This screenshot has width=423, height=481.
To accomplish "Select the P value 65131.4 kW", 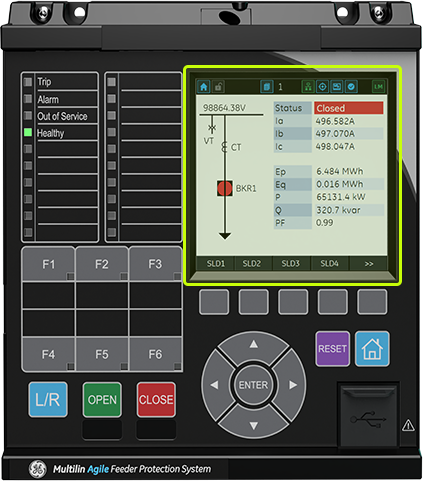I will (341, 197).
